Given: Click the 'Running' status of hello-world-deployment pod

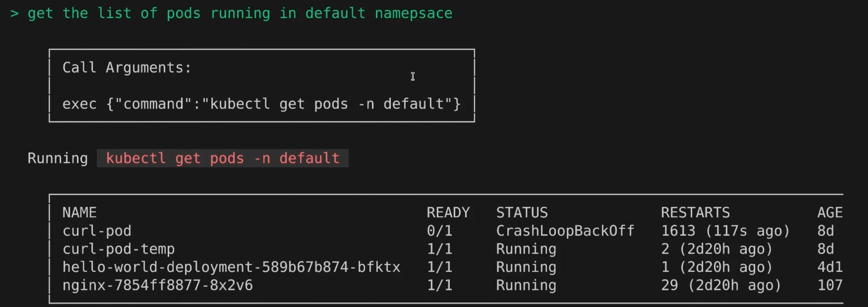Looking at the screenshot, I should [x=526, y=268].
